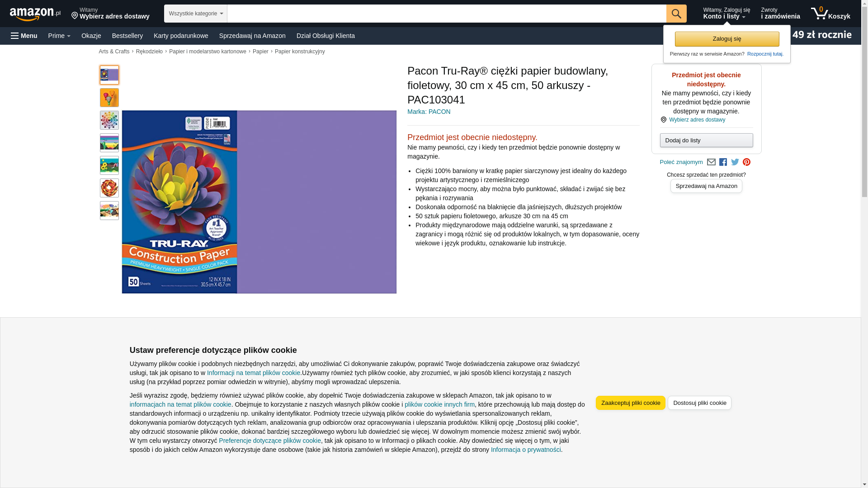Open the Konto i listy dropdown

coord(726,14)
